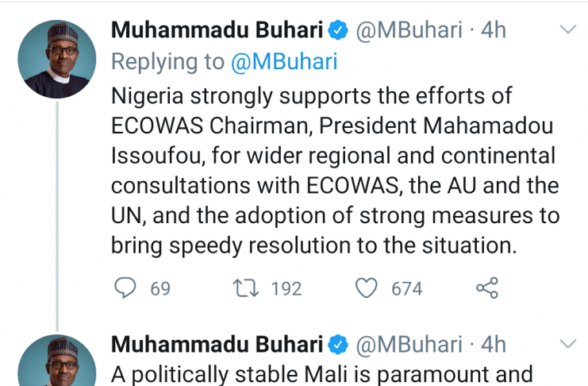Click the 674 likes count
The image size is (588, 386).
[x=407, y=288]
